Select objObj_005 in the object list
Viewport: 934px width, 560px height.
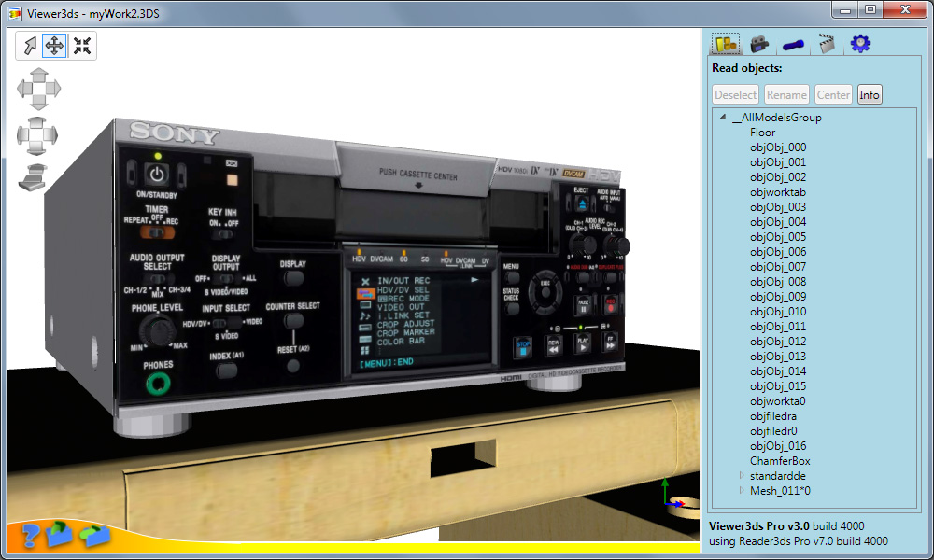[x=778, y=236]
